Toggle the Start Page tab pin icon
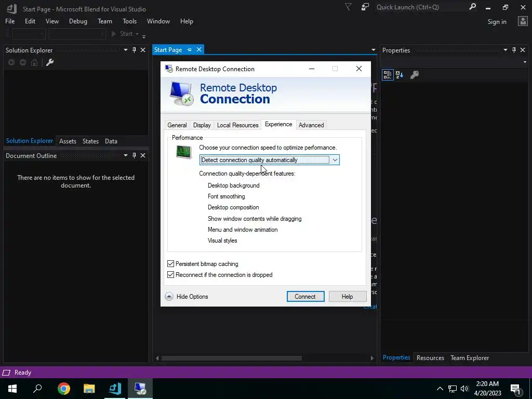532x399 pixels. point(189,49)
